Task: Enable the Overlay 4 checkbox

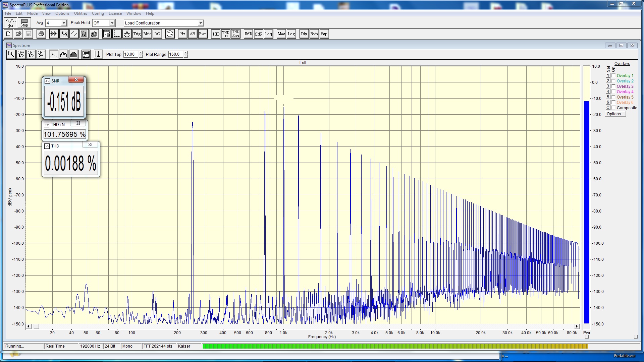Action: click(x=613, y=92)
